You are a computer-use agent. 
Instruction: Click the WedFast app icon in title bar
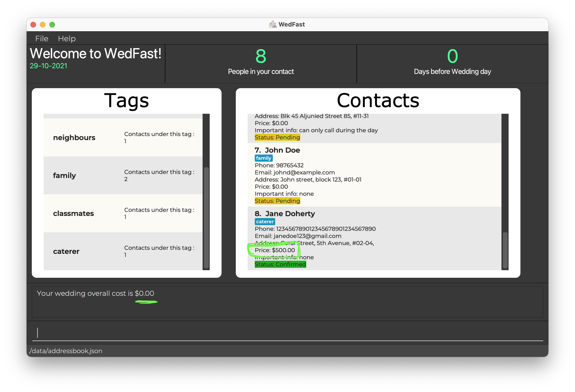pos(272,24)
